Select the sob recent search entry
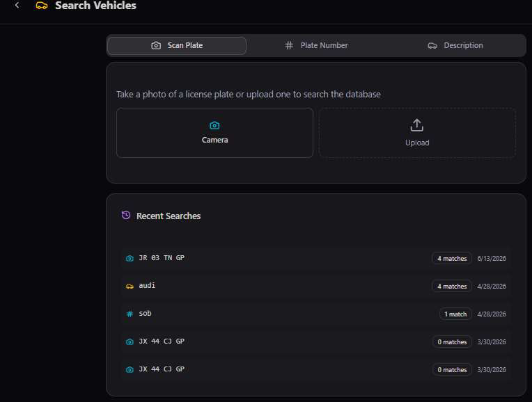Screen dimensions: 532x402 click(316, 314)
